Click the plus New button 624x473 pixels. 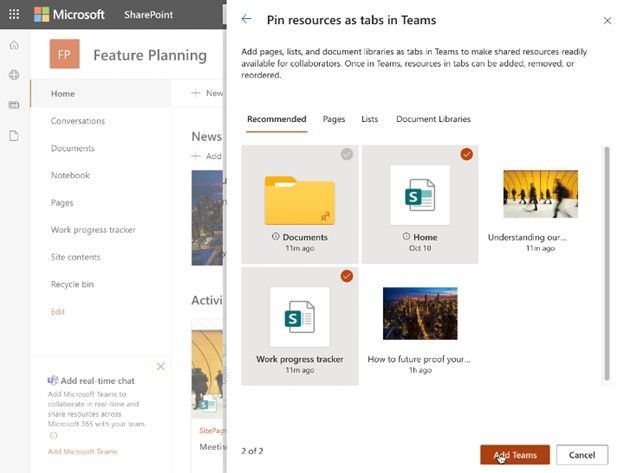(x=207, y=93)
